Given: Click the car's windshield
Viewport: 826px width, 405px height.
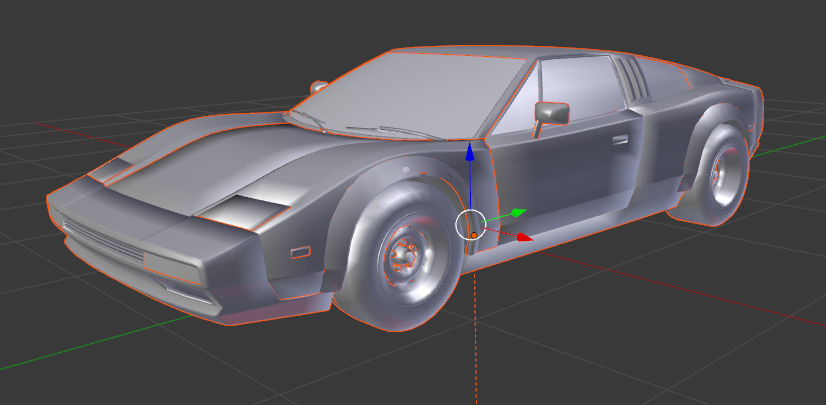Looking at the screenshot, I should click(x=408, y=96).
